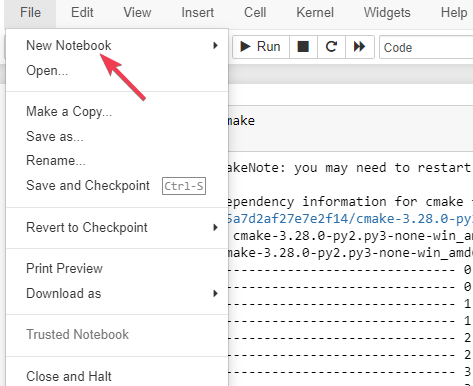Expand the Revert to Checkpoint submenu

coord(117,228)
